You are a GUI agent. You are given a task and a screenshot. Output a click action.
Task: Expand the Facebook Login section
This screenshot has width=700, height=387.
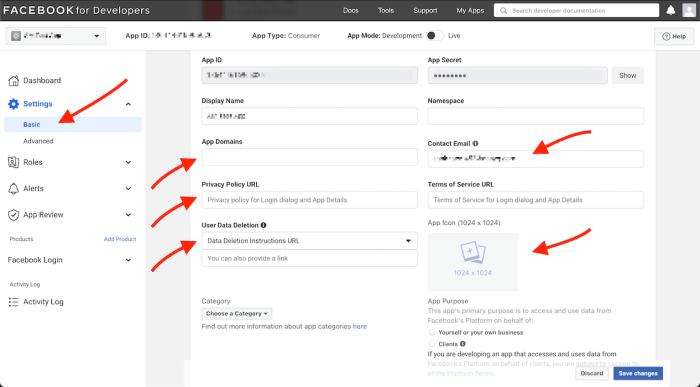(128, 260)
